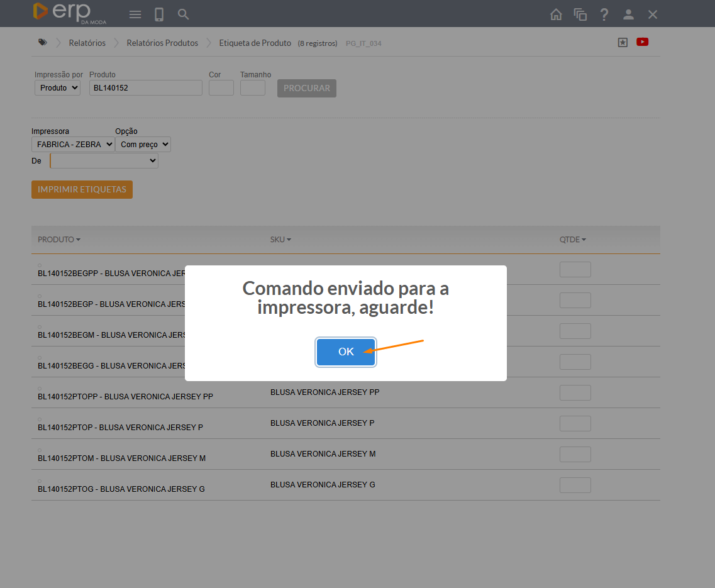The height and width of the screenshot is (588, 715).
Task: Expand the Impressão por dropdown
Action: [57, 88]
